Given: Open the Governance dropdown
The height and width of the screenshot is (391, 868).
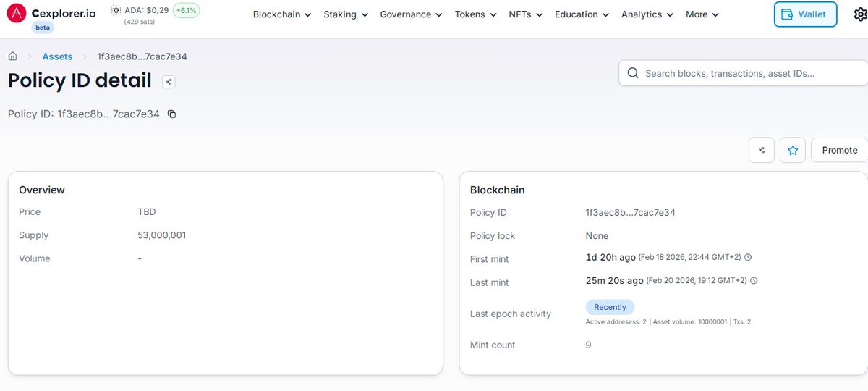Looking at the screenshot, I should click(x=411, y=14).
